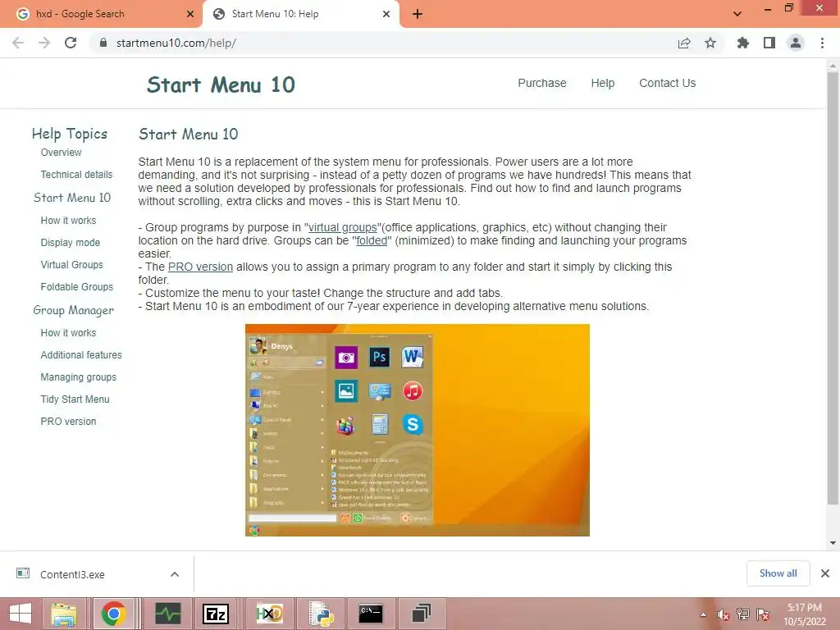Open the Extensions puzzle icon

743,43
